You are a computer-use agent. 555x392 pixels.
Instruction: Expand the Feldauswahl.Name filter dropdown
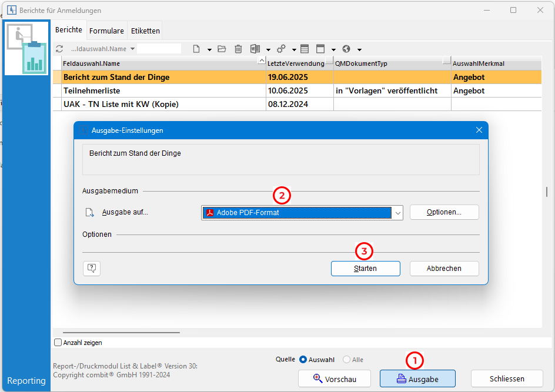(x=132, y=49)
